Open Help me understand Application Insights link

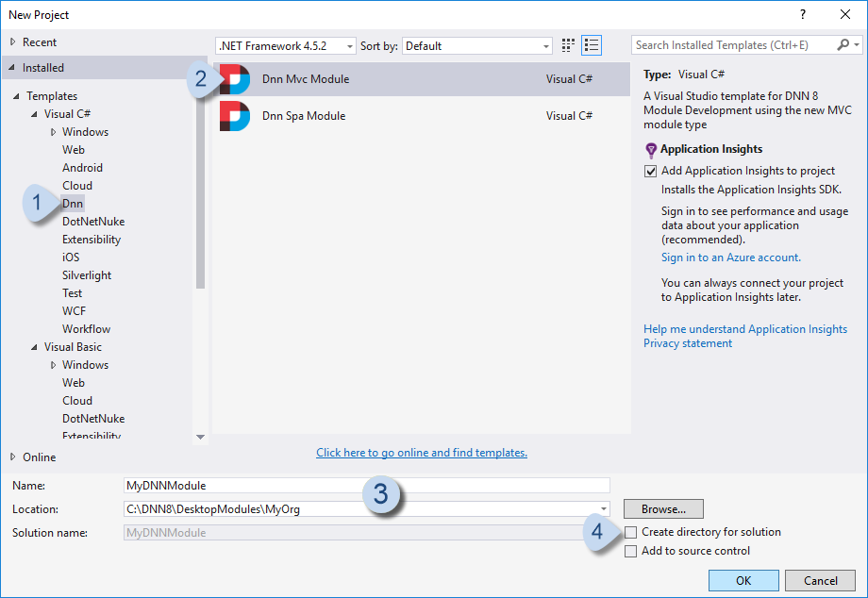(745, 329)
